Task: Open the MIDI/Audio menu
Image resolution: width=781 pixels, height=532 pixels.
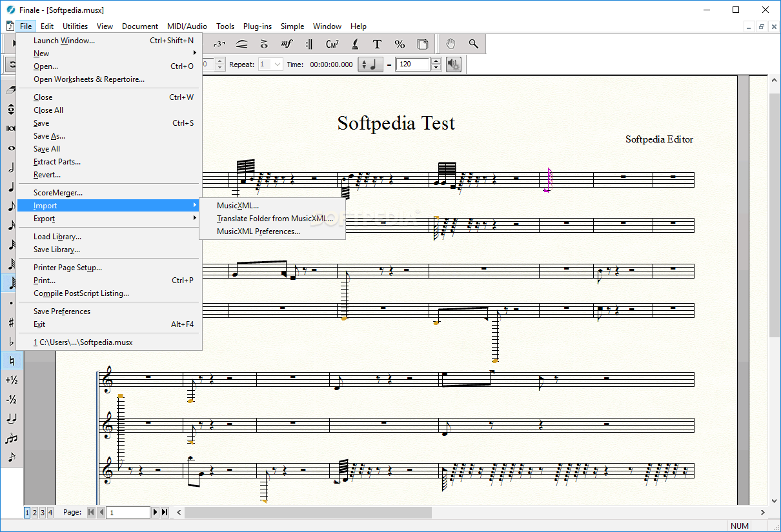Action: coord(187,26)
